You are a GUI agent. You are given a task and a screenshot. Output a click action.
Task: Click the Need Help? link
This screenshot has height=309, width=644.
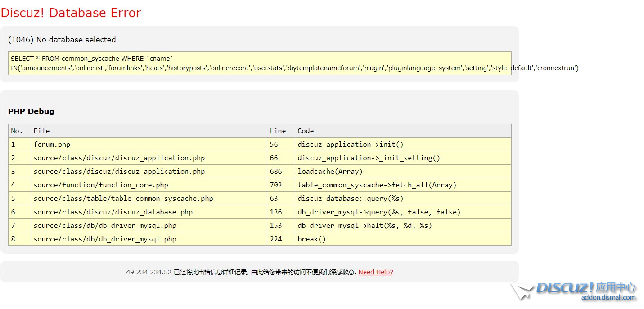coord(375,272)
